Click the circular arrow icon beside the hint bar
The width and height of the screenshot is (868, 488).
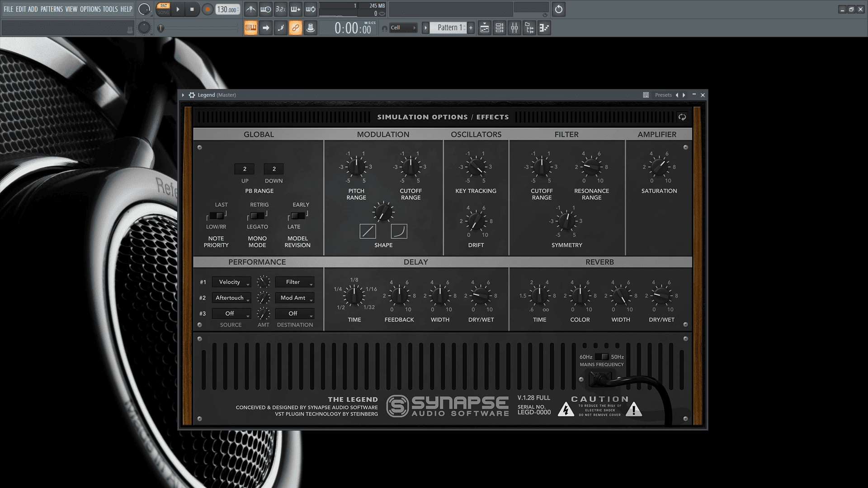pyautogui.click(x=559, y=9)
